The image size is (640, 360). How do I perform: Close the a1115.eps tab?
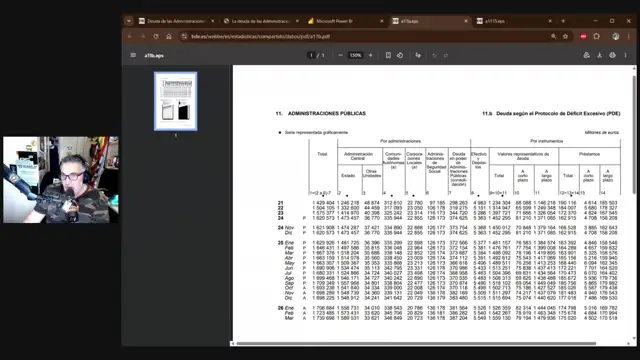(550, 21)
